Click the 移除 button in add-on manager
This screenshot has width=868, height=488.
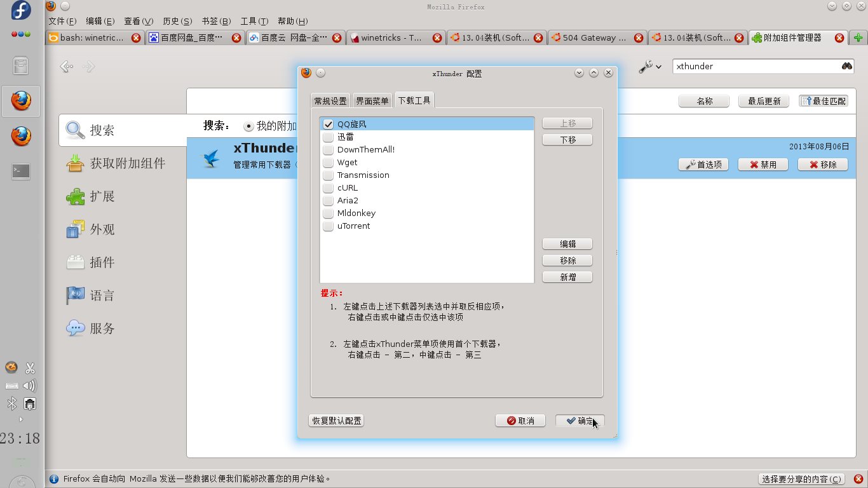(823, 165)
